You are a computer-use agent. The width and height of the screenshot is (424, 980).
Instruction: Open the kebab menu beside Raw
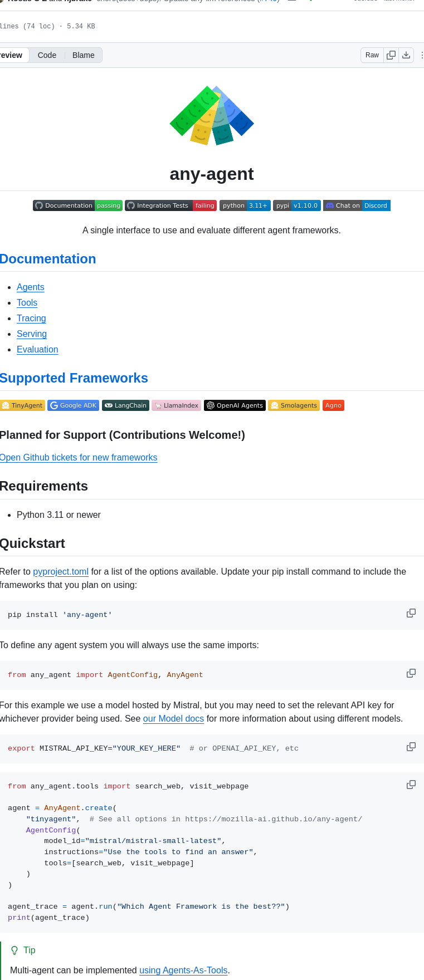[421, 55]
